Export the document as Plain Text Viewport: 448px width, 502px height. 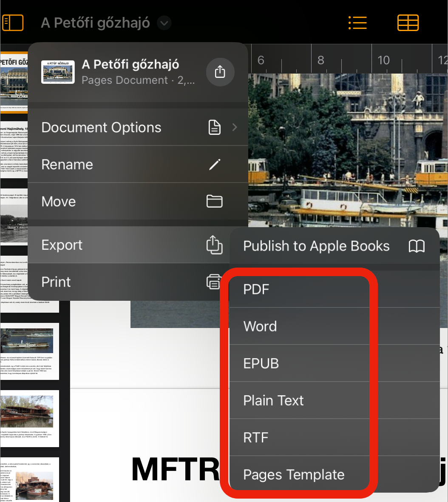tap(335, 400)
